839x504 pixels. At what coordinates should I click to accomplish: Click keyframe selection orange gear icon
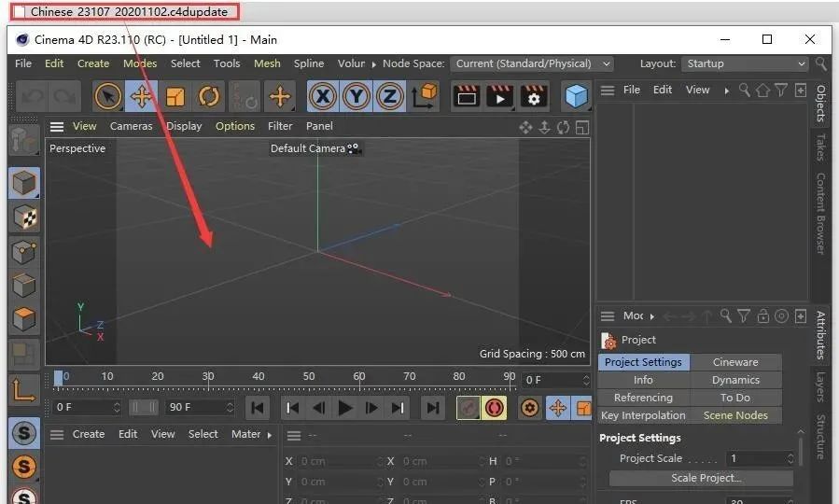pyautogui.click(x=530, y=408)
